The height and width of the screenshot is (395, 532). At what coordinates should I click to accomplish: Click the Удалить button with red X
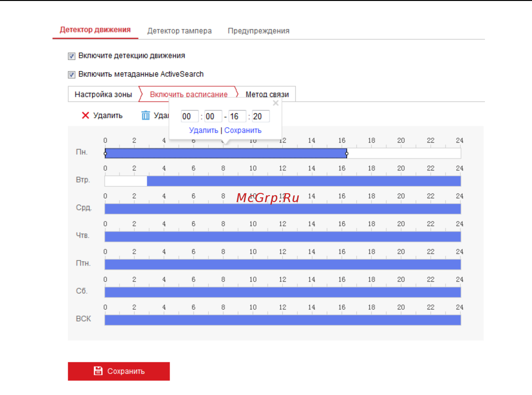coord(102,115)
